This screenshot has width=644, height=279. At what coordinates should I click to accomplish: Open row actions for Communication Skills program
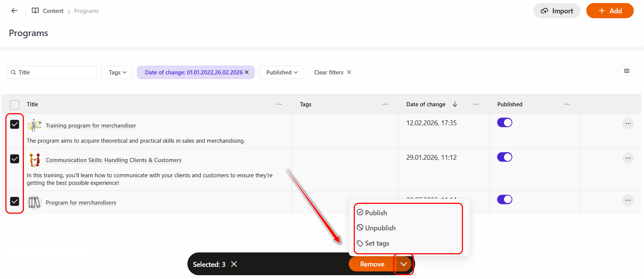point(628,158)
